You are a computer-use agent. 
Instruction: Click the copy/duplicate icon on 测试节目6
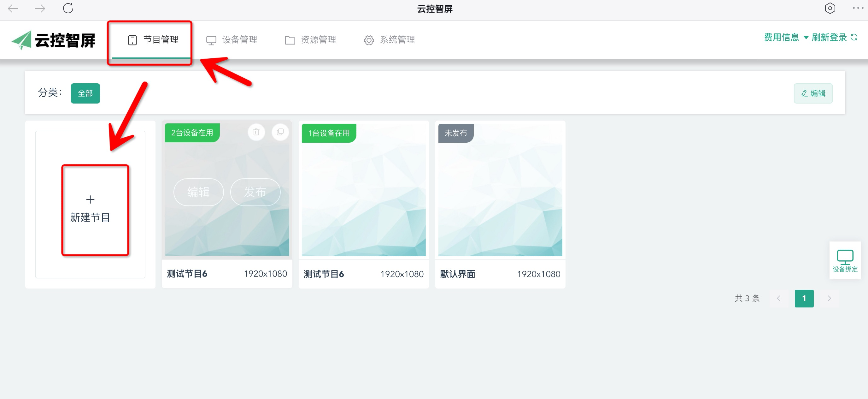pos(279,132)
